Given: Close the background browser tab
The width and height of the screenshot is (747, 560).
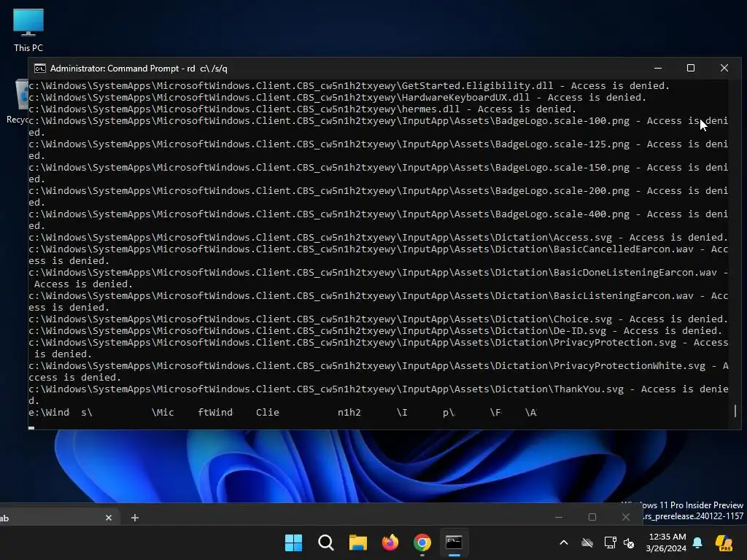Looking at the screenshot, I should pyautogui.click(x=109, y=518).
